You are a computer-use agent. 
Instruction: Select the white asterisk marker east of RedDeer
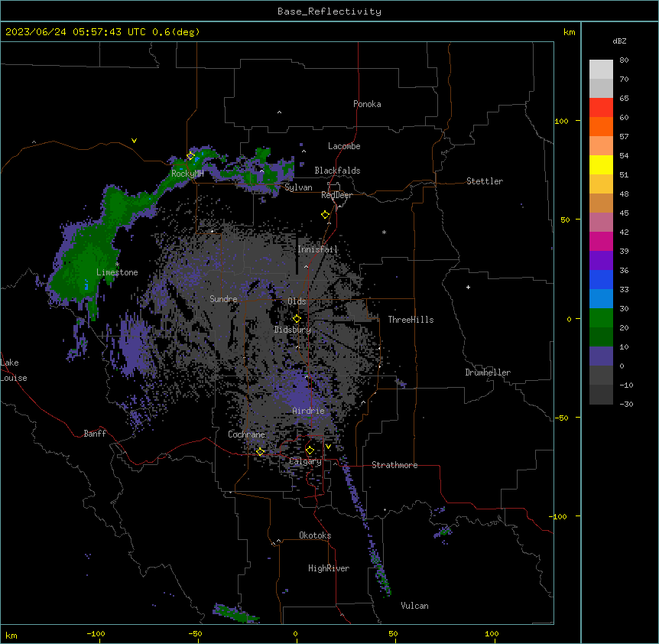[384, 232]
